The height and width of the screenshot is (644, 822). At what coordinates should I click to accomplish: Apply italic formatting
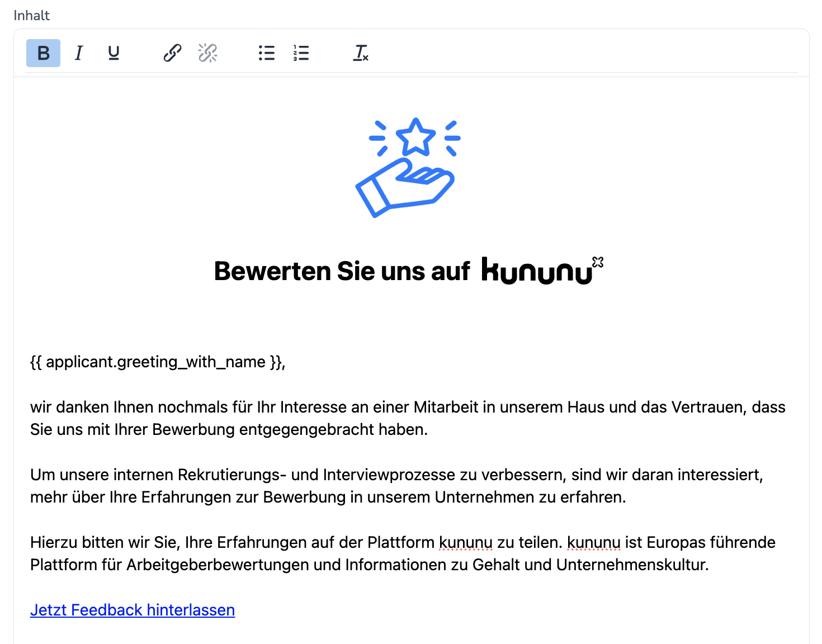coord(79,53)
